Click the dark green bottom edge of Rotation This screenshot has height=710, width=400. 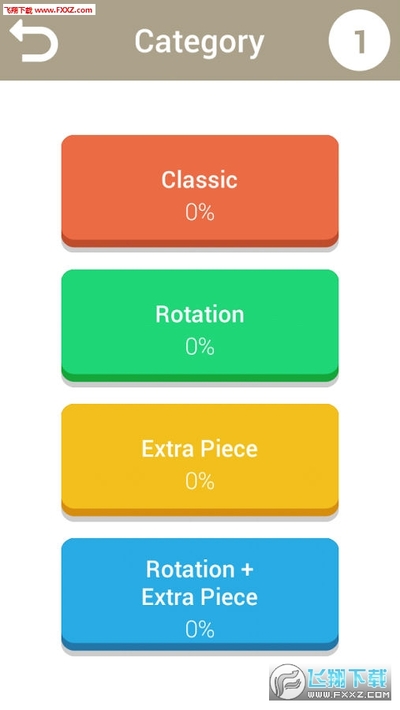coord(200,377)
